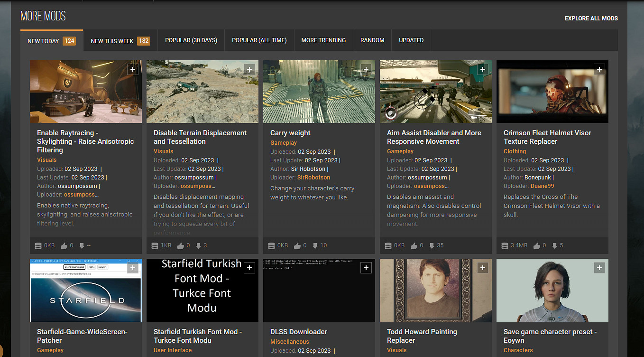
Task: Click Gameplay category under Aim Assist Disabler
Action: (400, 151)
